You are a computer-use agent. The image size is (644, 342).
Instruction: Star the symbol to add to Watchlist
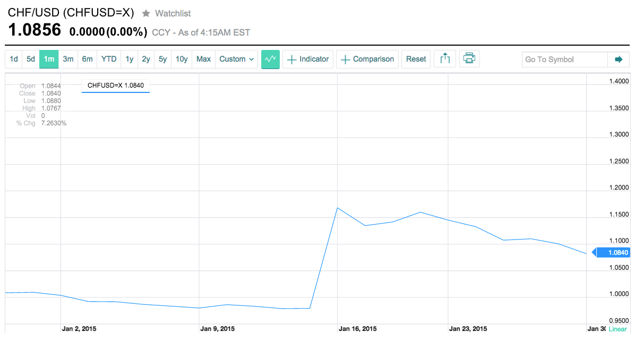(x=146, y=13)
